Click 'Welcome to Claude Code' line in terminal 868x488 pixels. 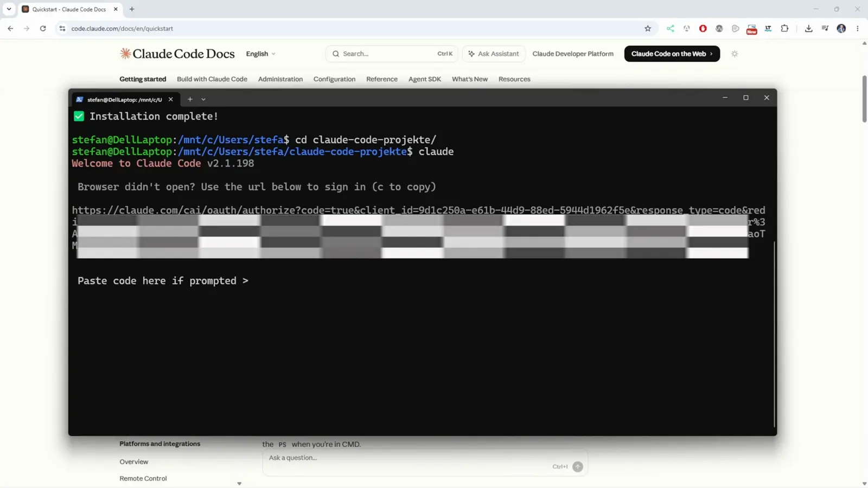(163, 163)
